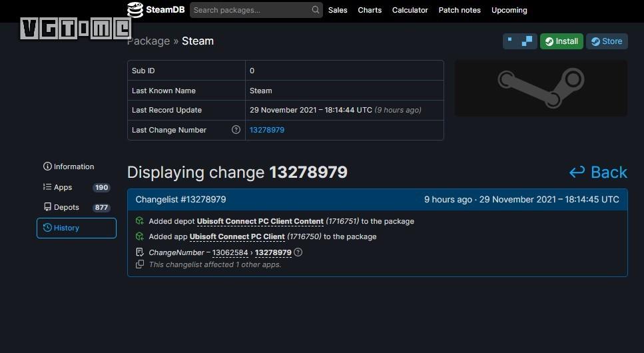Open the Charts page
Image resolution: width=644 pixels, height=353 pixels.
370,10
